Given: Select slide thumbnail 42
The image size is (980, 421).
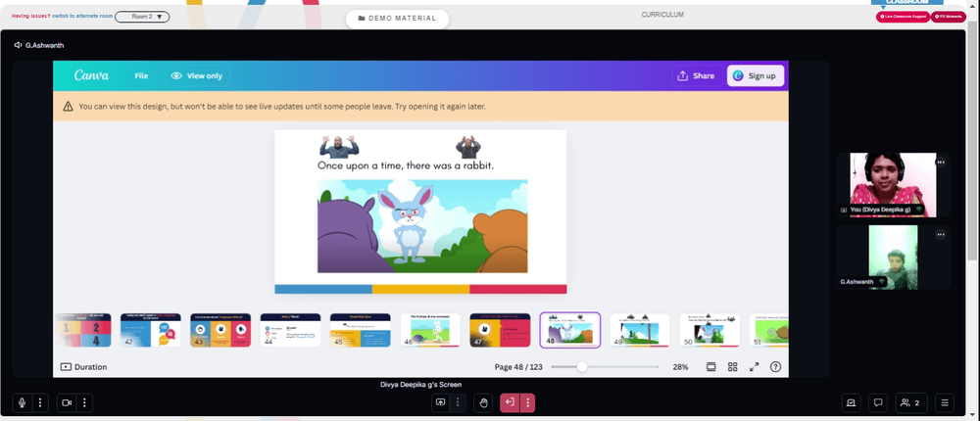Looking at the screenshot, I should point(151,330).
